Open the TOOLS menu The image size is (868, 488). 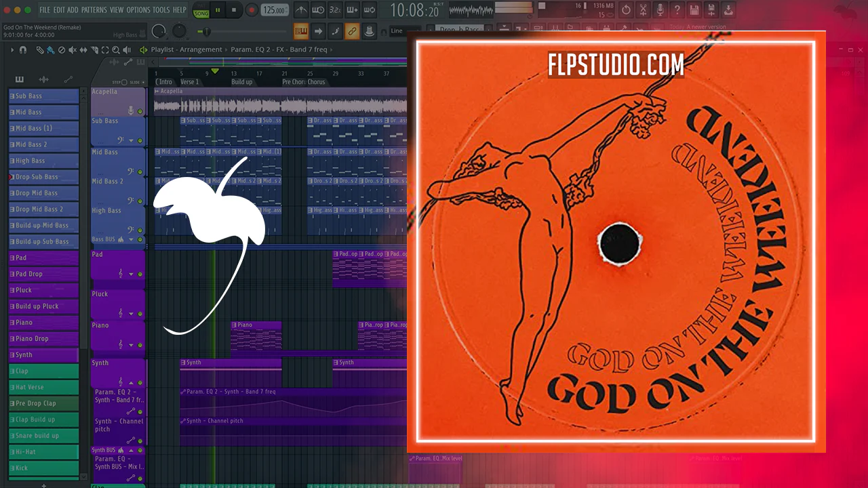pos(161,10)
